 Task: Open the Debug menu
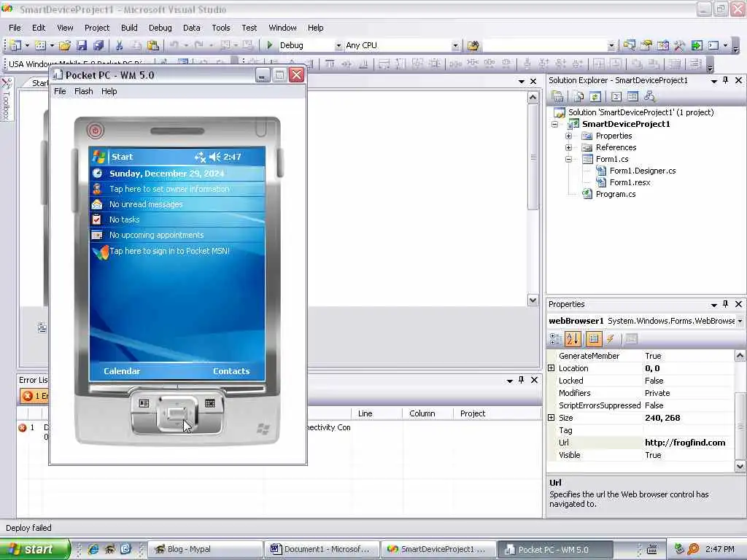pyautogui.click(x=160, y=28)
